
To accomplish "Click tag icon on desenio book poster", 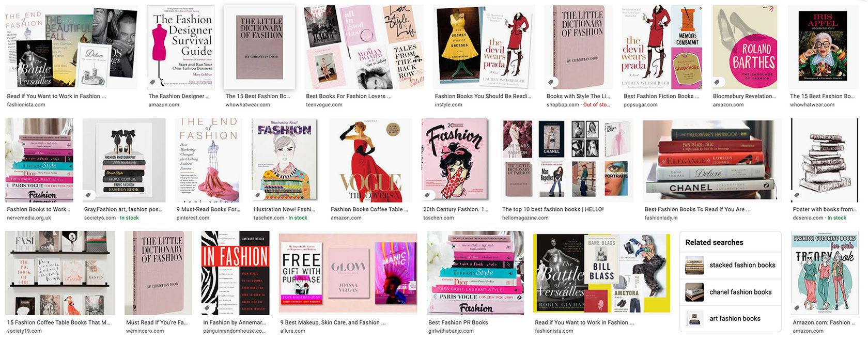I will (x=797, y=195).
